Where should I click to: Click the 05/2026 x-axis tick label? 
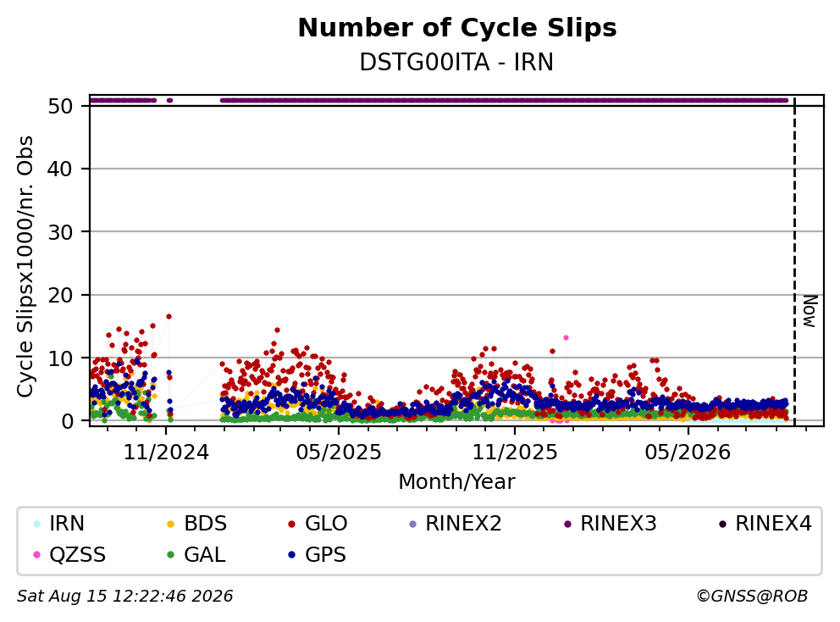[688, 453]
